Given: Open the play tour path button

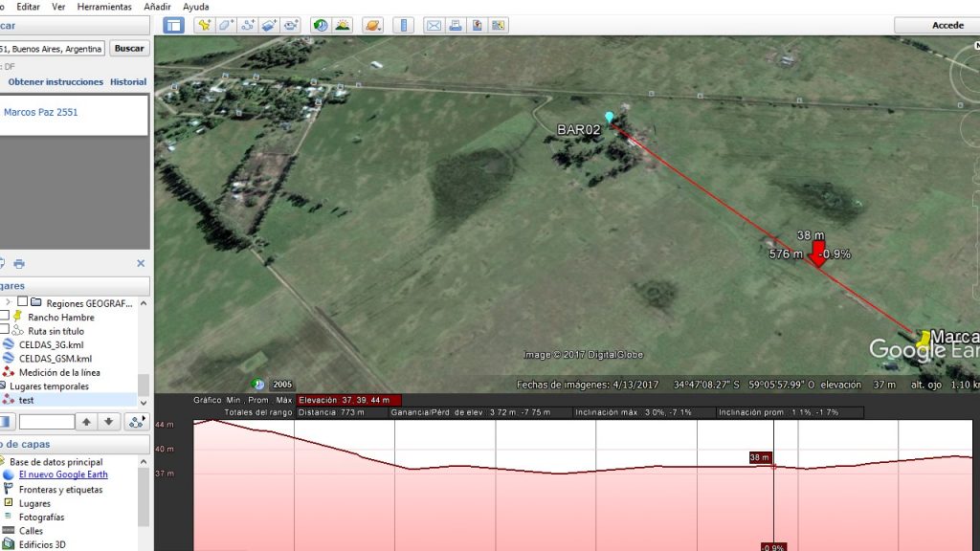Looking at the screenshot, I should tap(136, 422).
